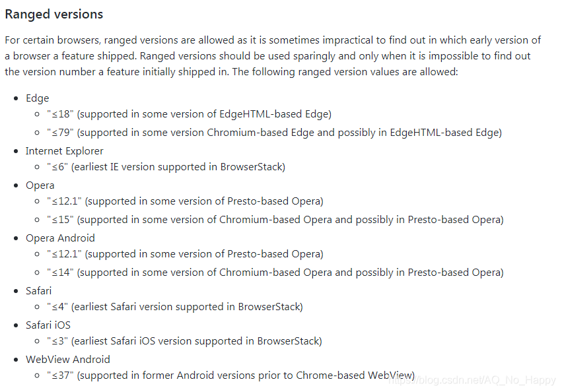Click the "≤37" WebView Android entry
The height and width of the screenshot is (392, 562).
point(231,375)
